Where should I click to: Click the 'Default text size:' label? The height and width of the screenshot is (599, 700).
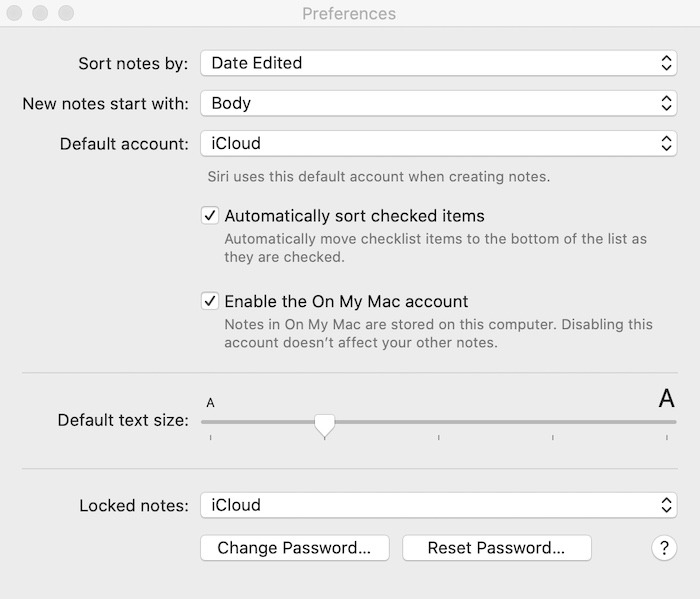click(x=123, y=420)
